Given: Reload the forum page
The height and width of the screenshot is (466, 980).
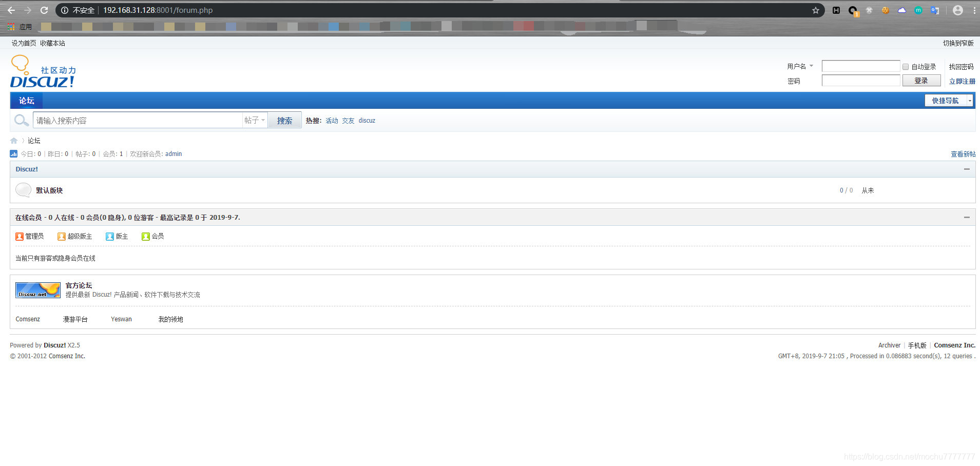Looking at the screenshot, I should (x=44, y=10).
